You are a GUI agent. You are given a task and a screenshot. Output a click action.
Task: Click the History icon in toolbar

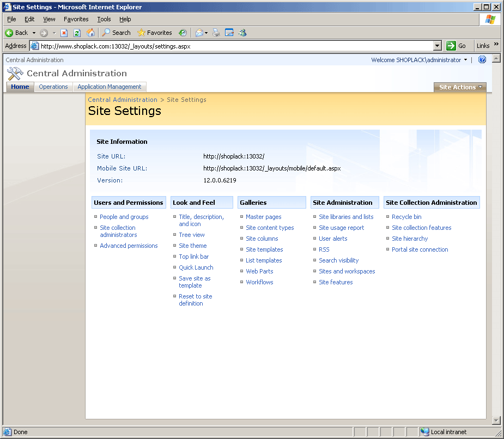click(183, 33)
